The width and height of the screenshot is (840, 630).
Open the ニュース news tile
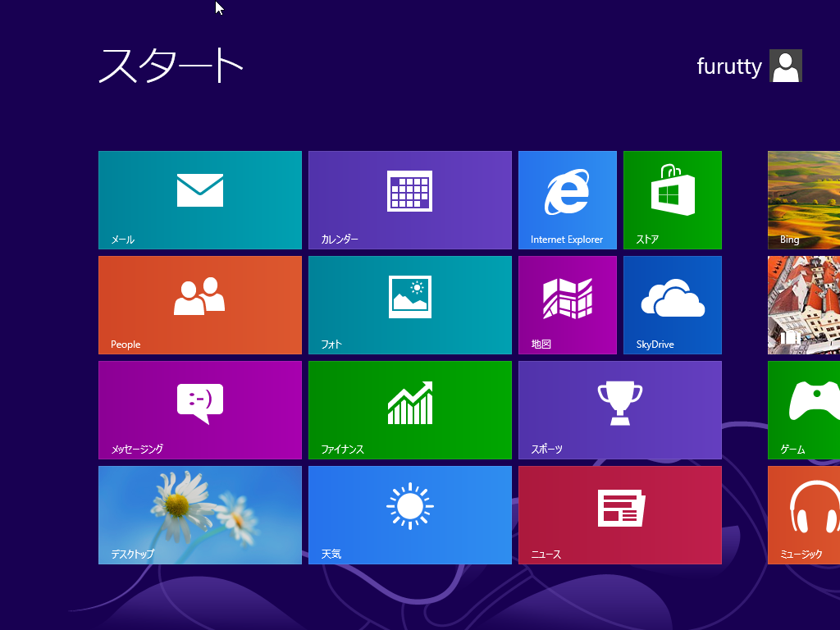pos(620,515)
